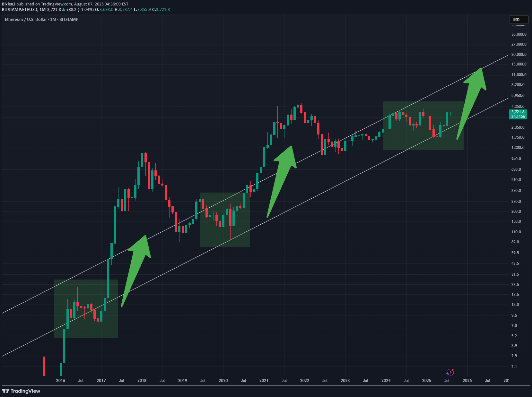Click the 5.2 price axis label
Image resolution: width=532 pixels, height=397 pixels.
pyautogui.click(x=514, y=336)
